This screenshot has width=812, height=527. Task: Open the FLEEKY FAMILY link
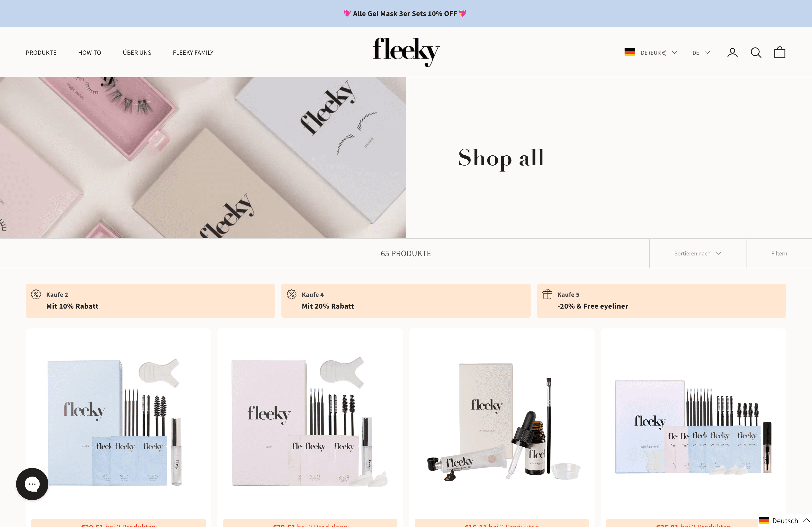tap(193, 53)
